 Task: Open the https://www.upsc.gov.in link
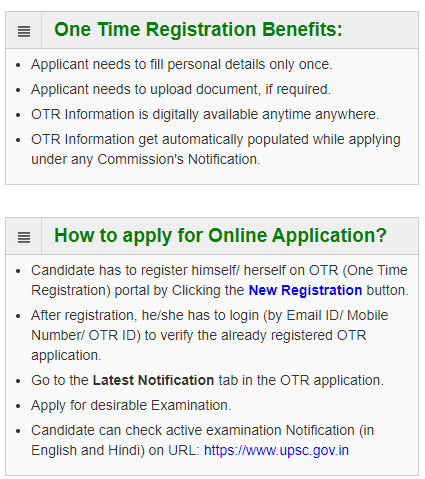[276, 450]
